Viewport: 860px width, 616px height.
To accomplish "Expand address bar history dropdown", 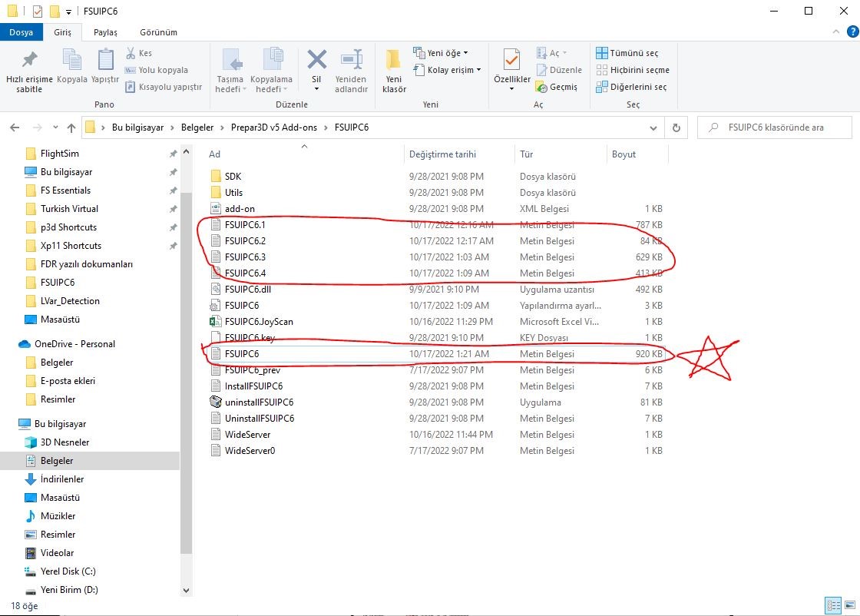I will tap(653, 128).
